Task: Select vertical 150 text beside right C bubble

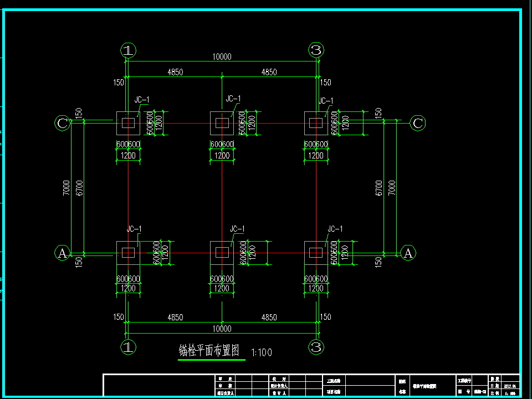Action: tap(378, 113)
